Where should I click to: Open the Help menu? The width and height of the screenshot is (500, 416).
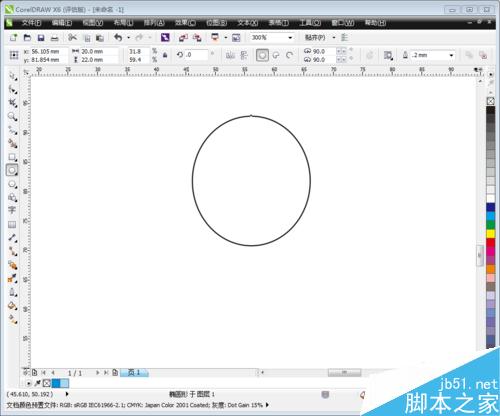(375, 23)
